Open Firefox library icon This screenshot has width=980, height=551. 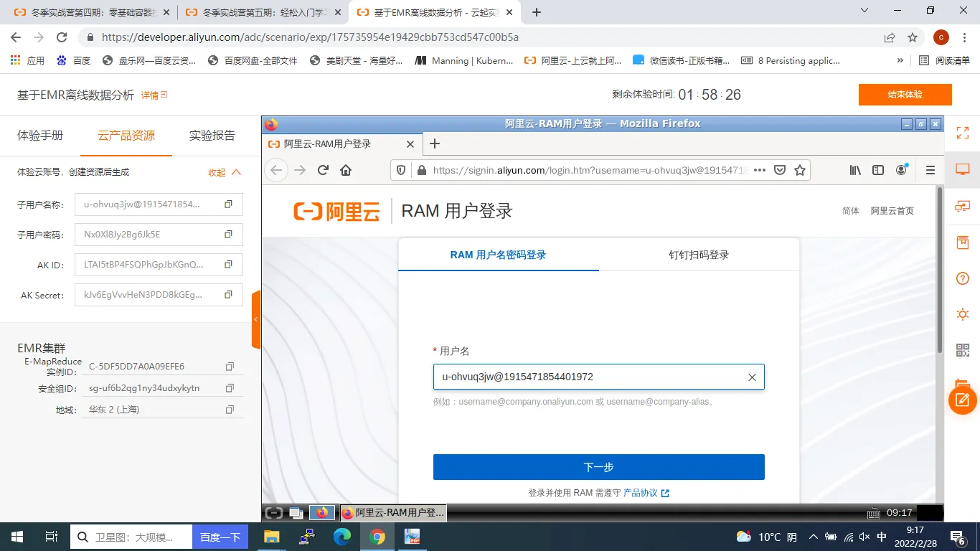coord(855,170)
